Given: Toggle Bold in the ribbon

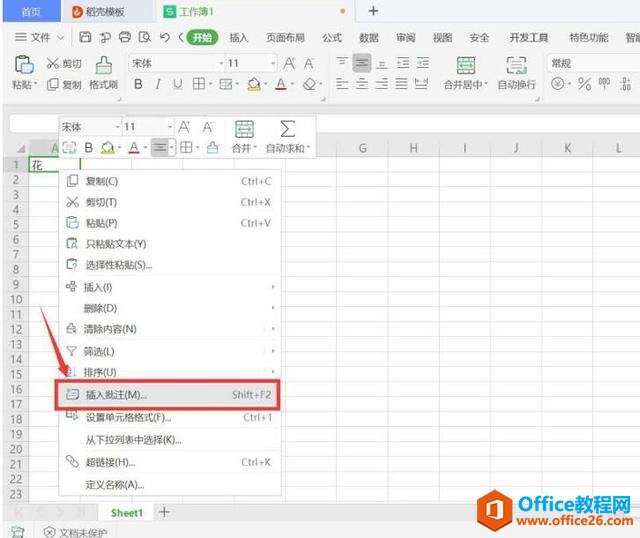Looking at the screenshot, I should pyautogui.click(x=138, y=84).
